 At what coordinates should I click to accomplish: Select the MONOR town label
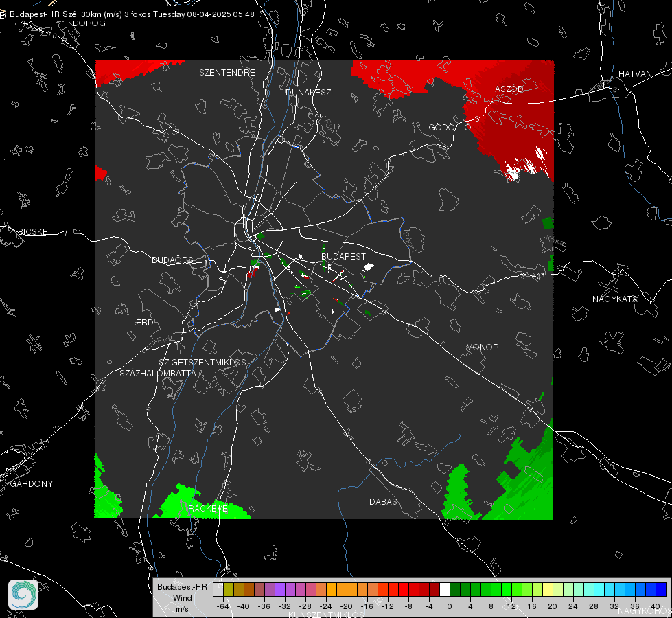tap(482, 347)
